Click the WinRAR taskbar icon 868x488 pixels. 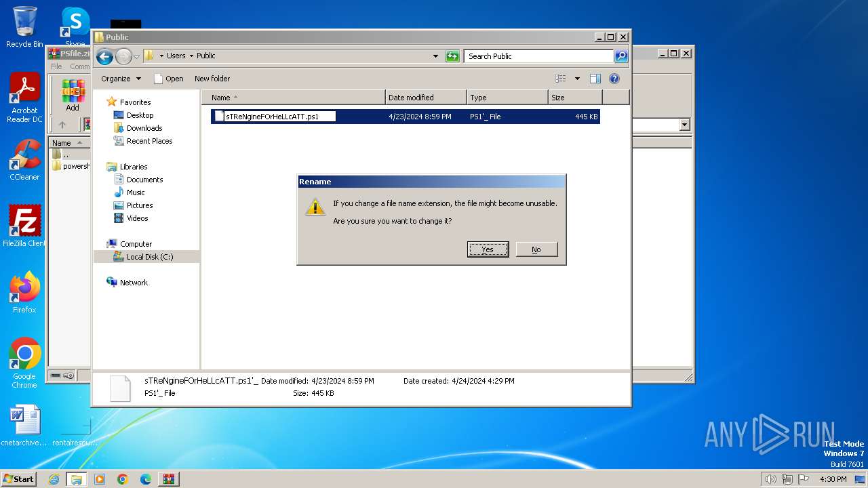click(169, 479)
